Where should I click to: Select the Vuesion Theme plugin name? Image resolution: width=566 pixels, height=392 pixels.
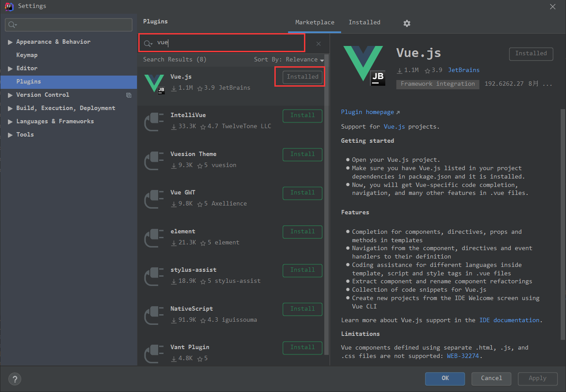click(x=194, y=154)
